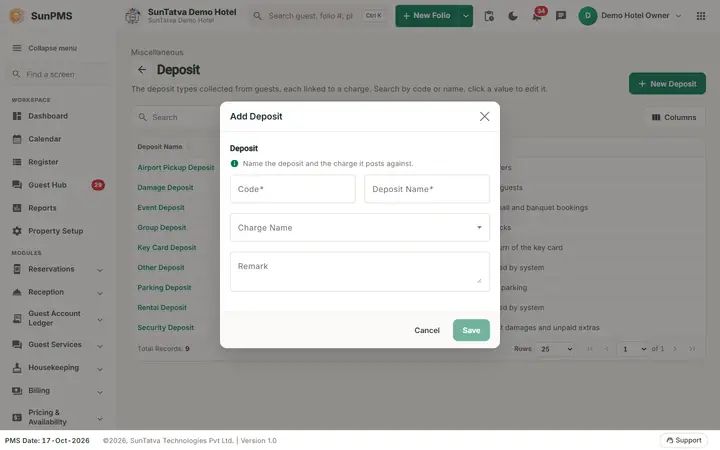
Task: Click the Remark text area
Action: coord(360,271)
